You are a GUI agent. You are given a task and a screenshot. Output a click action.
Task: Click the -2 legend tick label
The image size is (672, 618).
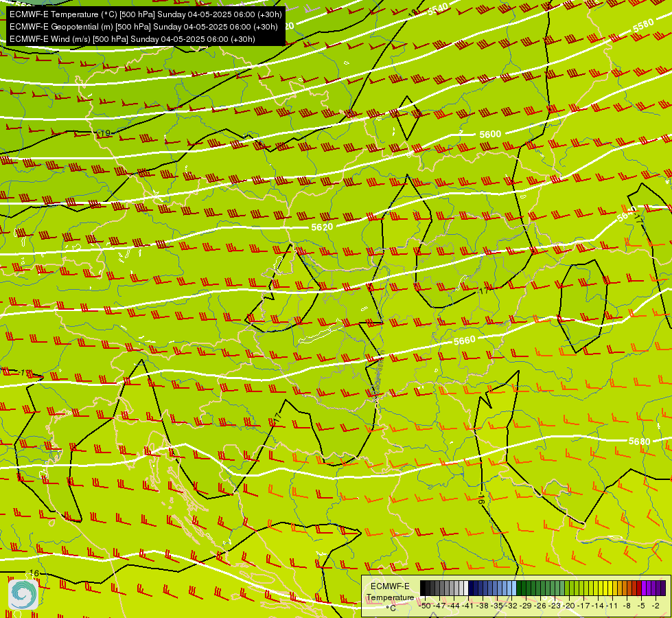656,606
